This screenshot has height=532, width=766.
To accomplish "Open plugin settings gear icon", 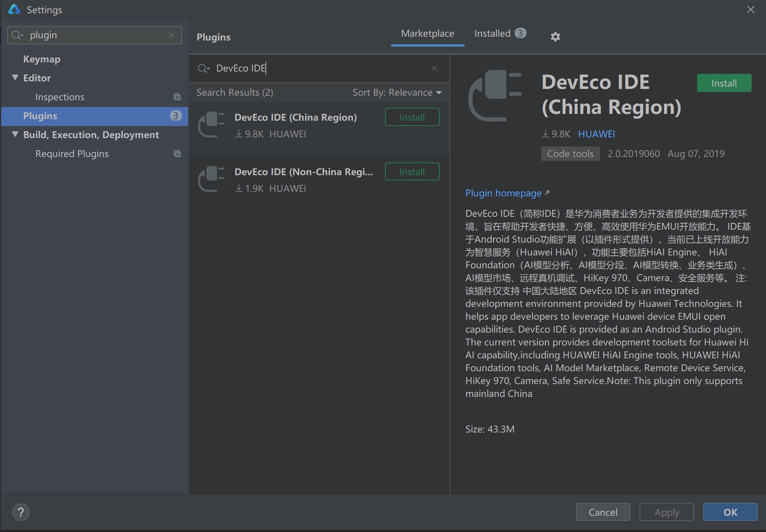I will [x=555, y=37].
